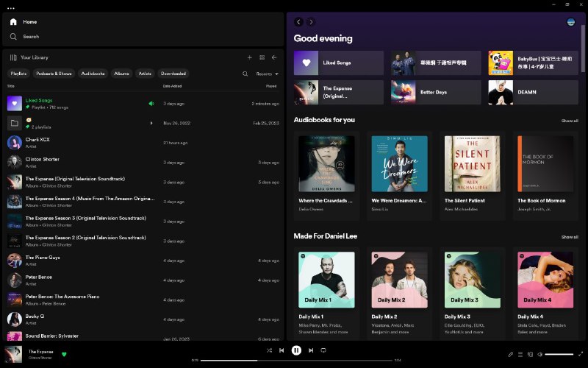Enter full screen mode
This screenshot has width=588, height=368.
click(x=581, y=354)
